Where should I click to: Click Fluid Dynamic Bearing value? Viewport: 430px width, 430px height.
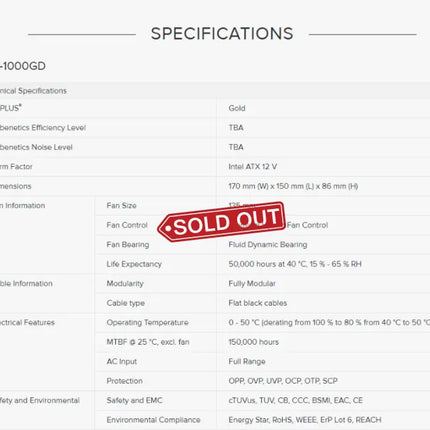268,244
